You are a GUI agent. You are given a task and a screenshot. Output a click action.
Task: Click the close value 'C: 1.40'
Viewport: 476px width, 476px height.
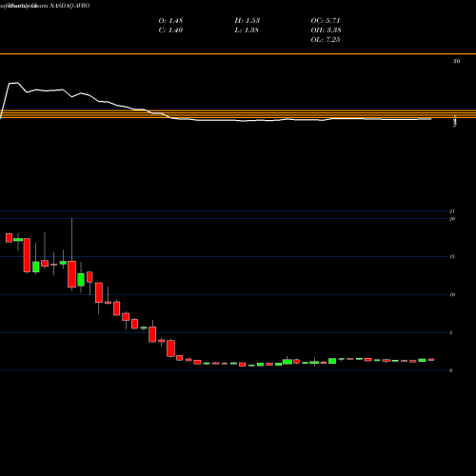click(x=170, y=30)
